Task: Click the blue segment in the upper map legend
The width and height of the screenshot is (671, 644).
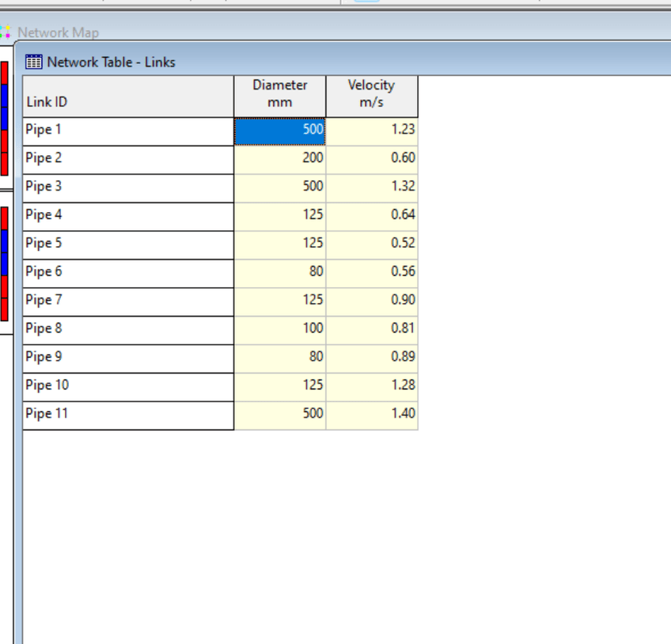Action: (5, 106)
